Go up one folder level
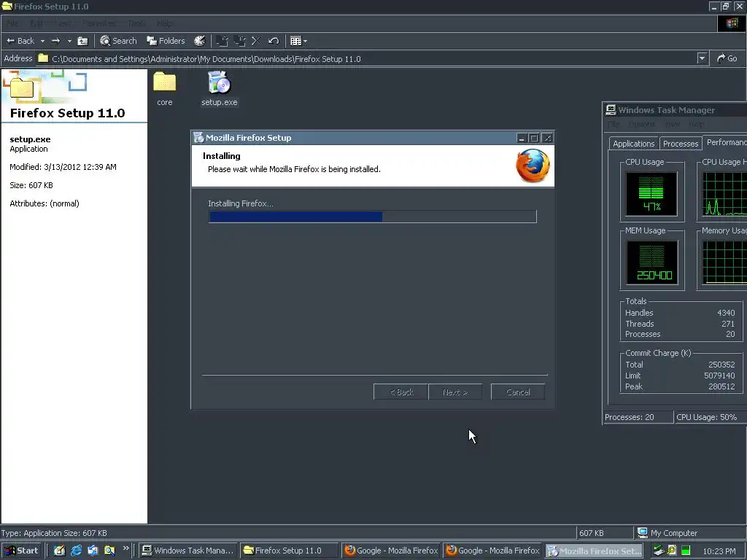The image size is (747, 560). pos(82,41)
